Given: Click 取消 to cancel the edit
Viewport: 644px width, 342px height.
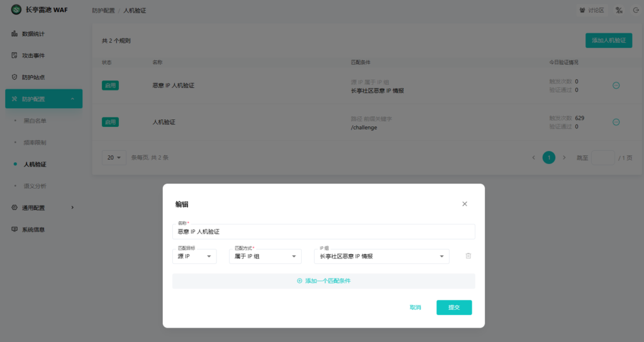Looking at the screenshot, I should click(x=415, y=307).
